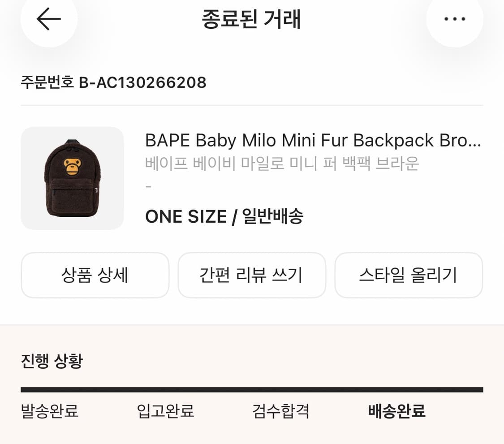The image size is (504, 444).
Task: Select the 검수합격 inspection passed stage
Action: coord(280,411)
